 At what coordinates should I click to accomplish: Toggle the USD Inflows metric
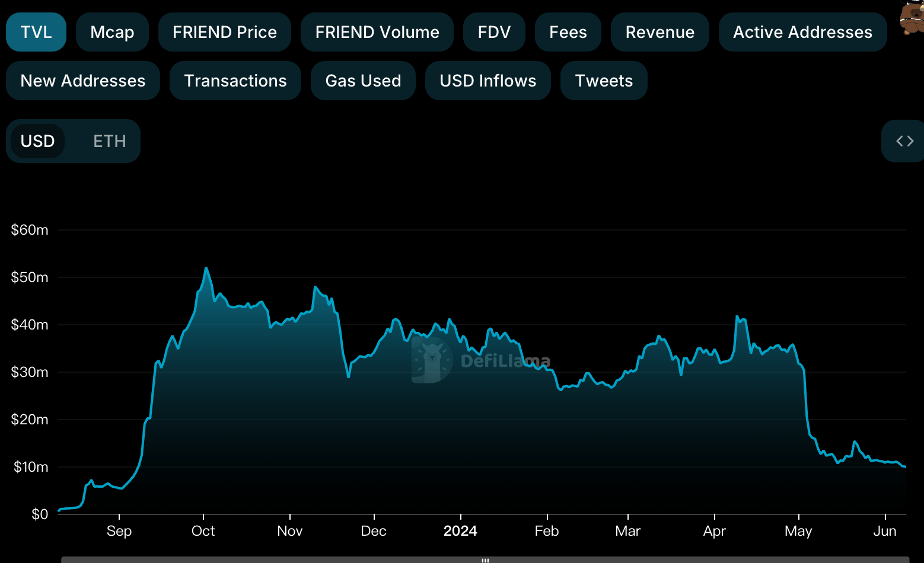click(x=488, y=81)
